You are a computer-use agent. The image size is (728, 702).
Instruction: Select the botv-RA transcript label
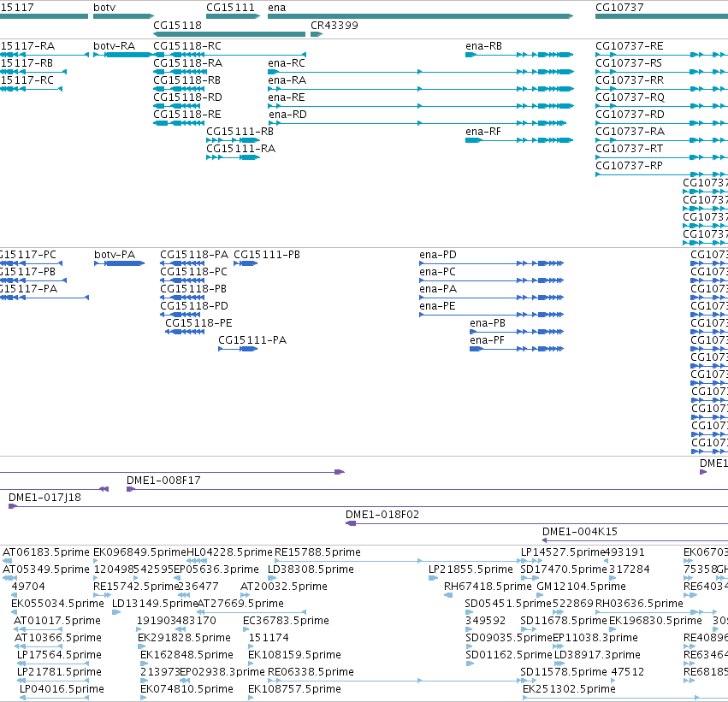pos(115,46)
